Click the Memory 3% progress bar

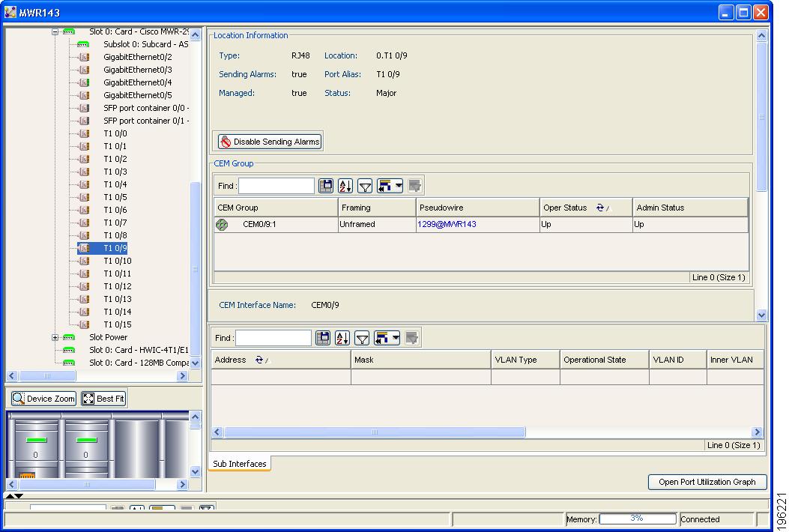[638, 519]
